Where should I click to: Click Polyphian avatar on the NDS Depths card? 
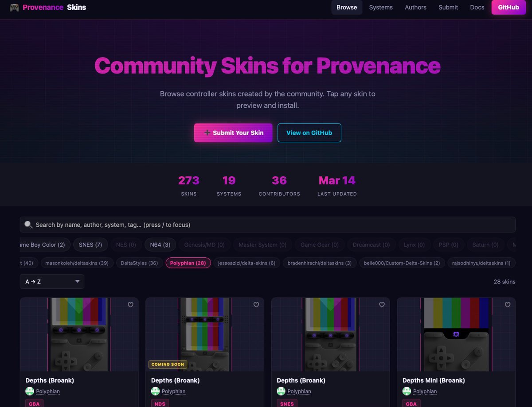(155, 391)
